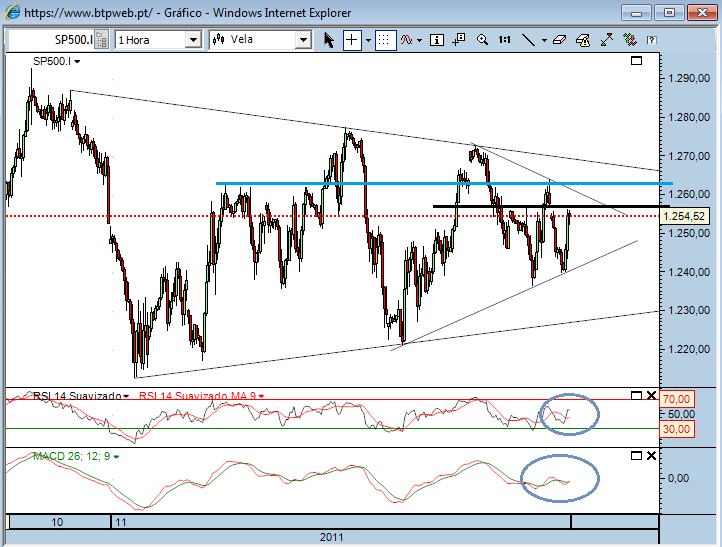Select the arrow pointer tool
The image size is (722, 547).
pyautogui.click(x=328, y=40)
